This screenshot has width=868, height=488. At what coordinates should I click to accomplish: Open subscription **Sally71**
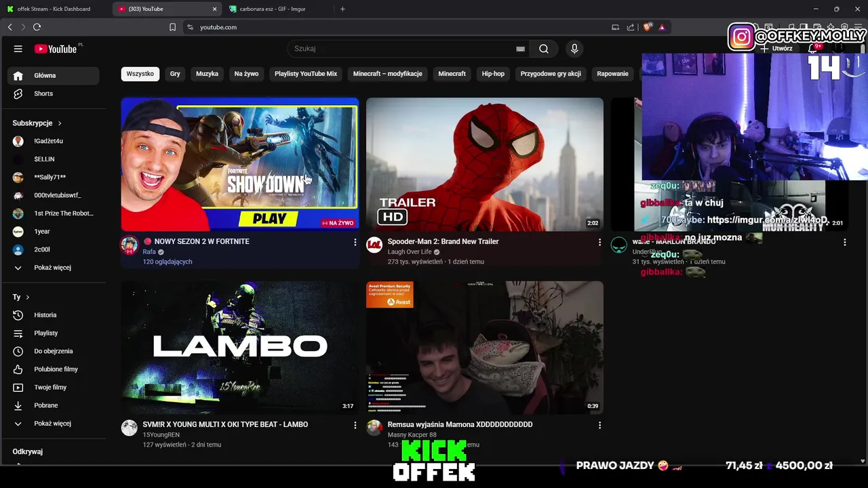coord(53,177)
